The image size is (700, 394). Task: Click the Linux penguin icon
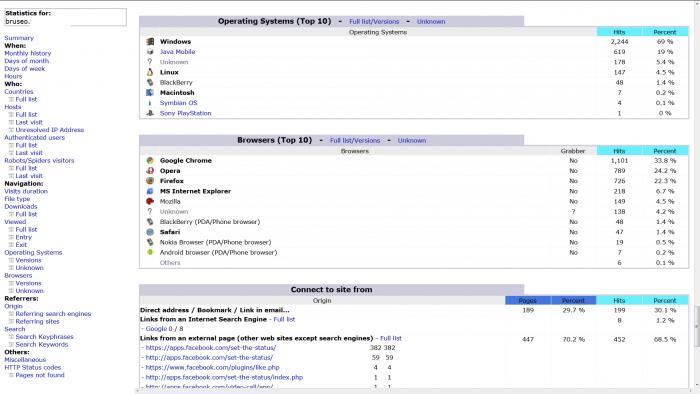tap(150, 72)
